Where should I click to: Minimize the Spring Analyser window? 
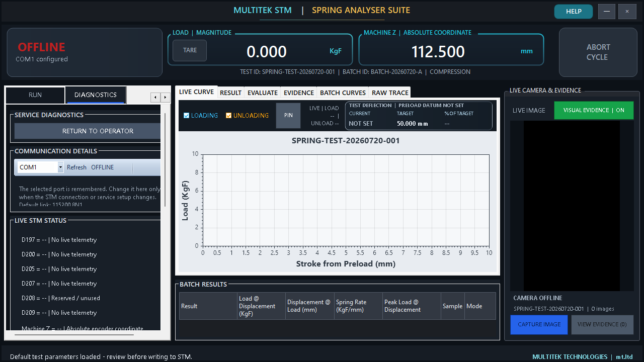[607, 12]
